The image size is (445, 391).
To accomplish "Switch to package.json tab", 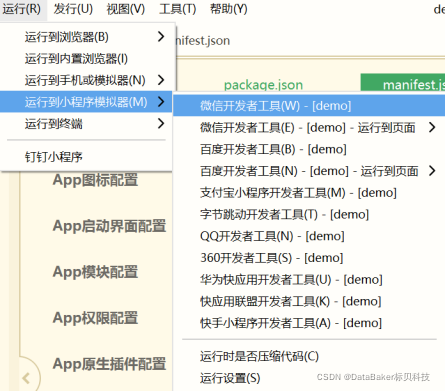I will [x=263, y=84].
